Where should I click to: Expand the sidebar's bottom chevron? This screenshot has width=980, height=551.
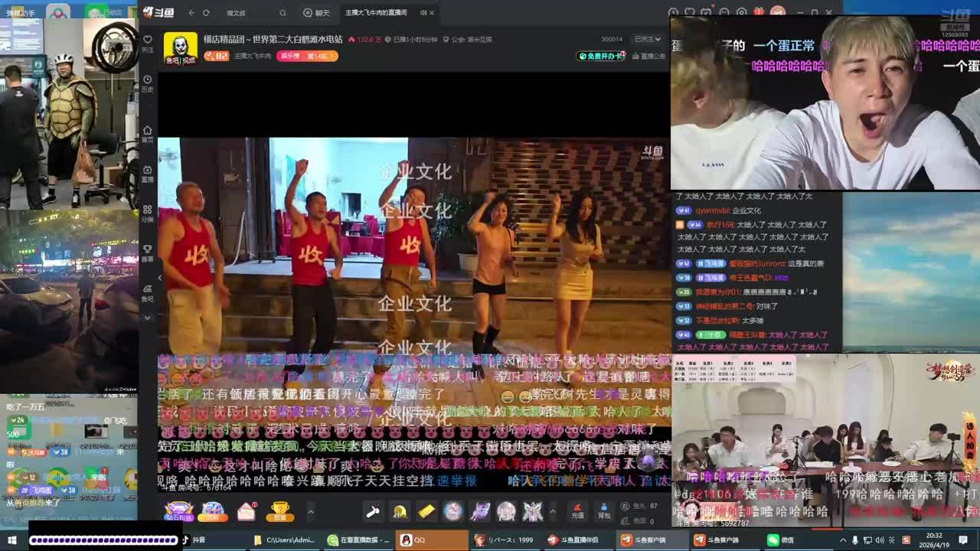[x=148, y=317]
